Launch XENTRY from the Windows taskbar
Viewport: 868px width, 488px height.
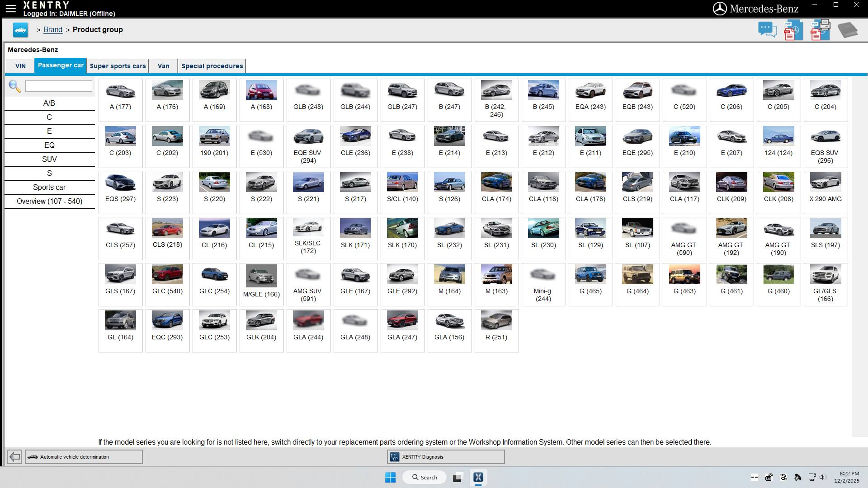click(x=479, y=477)
